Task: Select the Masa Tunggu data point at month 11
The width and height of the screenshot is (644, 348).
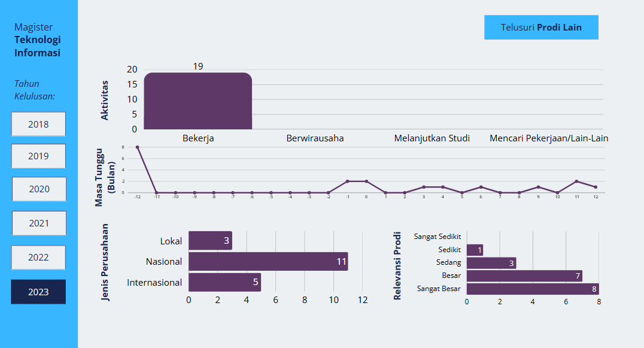Action: click(x=576, y=181)
